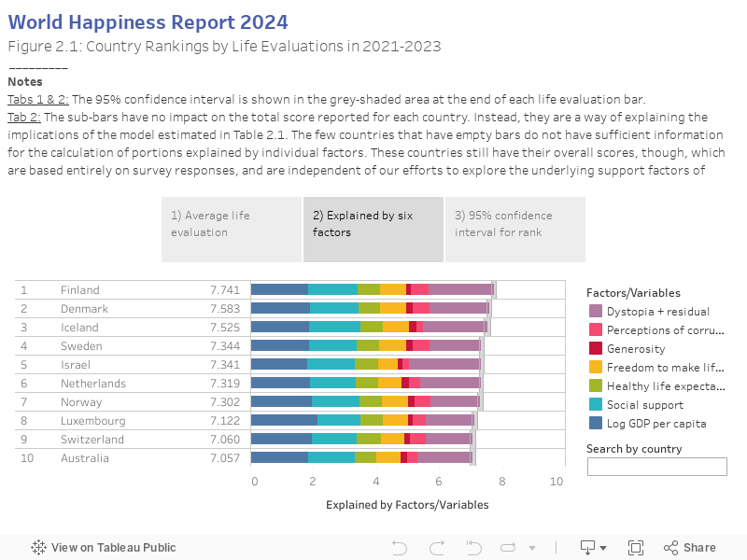This screenshot has width=747, height=560.
Task: Open the replay options dropdown arrow
Action: tap(532, 548)
